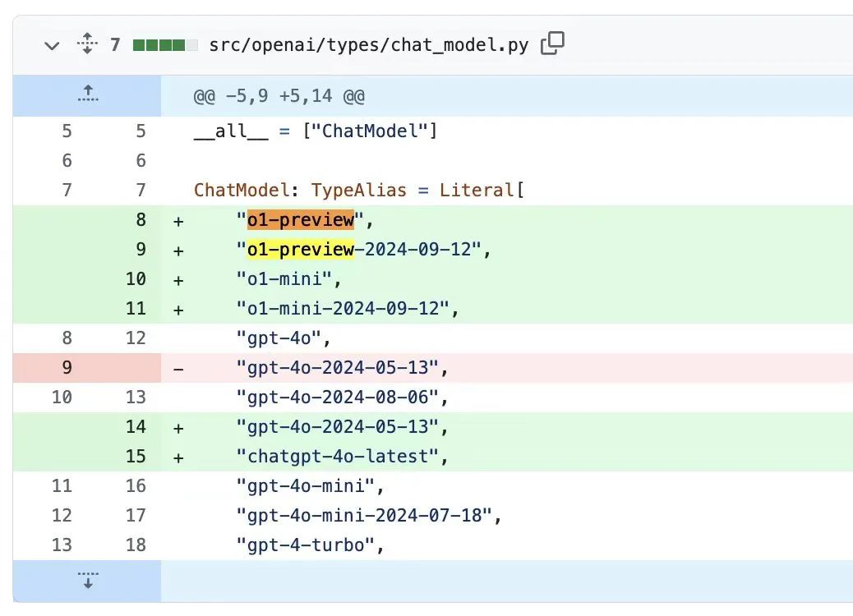Select deleted old line number 9
Screen dimensions: 853x616
pyautogui.click(x=67, y=368)
